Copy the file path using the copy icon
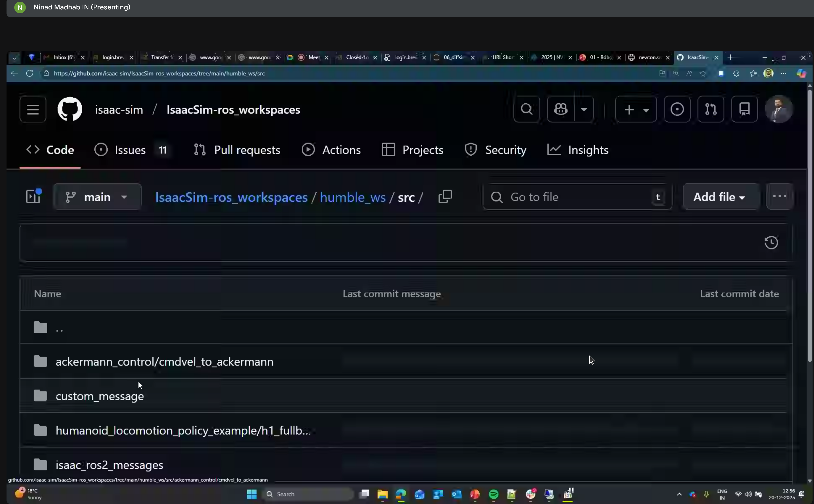The width and height of the screenshot is (814, 504). (x=445, y=197)
